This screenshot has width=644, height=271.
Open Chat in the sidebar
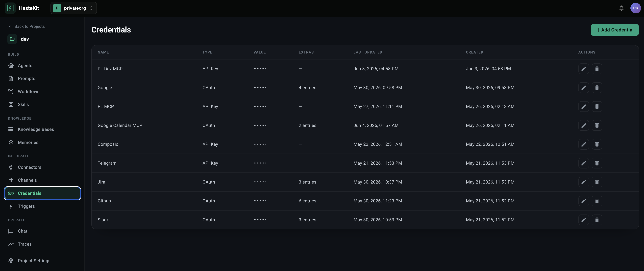click(x=43, y=231)
